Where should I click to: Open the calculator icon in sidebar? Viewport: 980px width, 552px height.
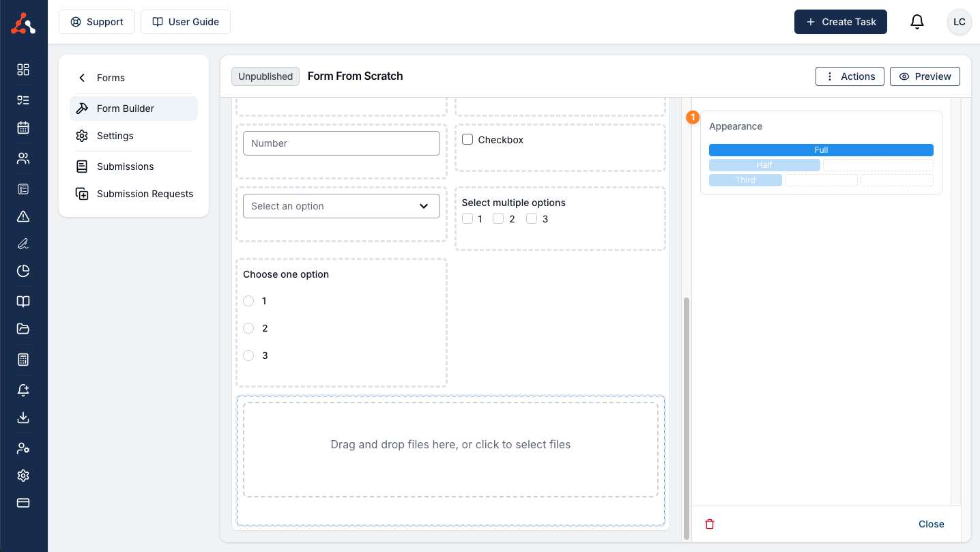[x=23, y=360]
